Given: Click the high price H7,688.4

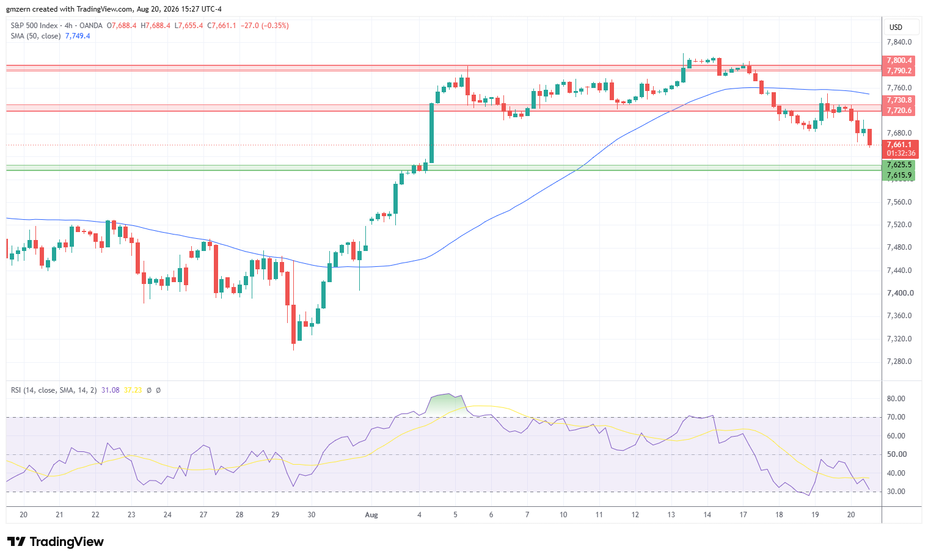Looking at the screenshot, I should [155, 26].
